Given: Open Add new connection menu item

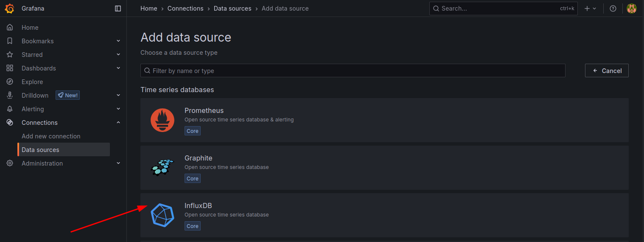Looking at the screenshot, I should (x=51, y=136).
